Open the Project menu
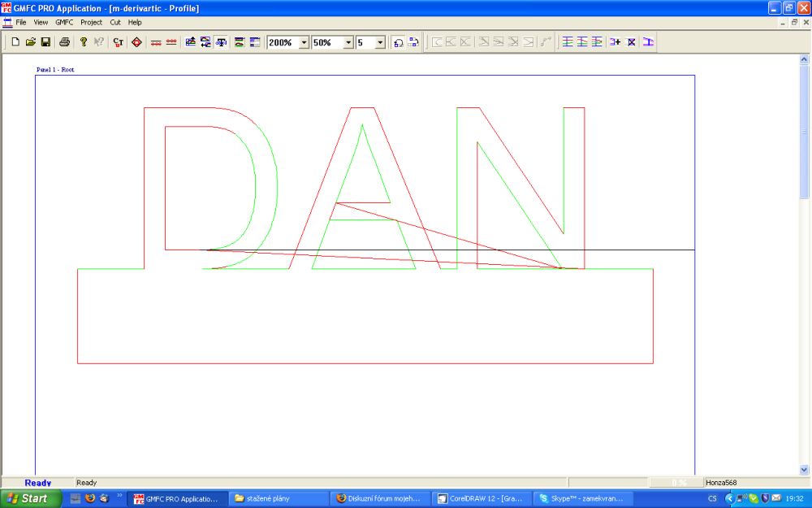Screen dimensions: 812x508 click(x=91, y=22)
